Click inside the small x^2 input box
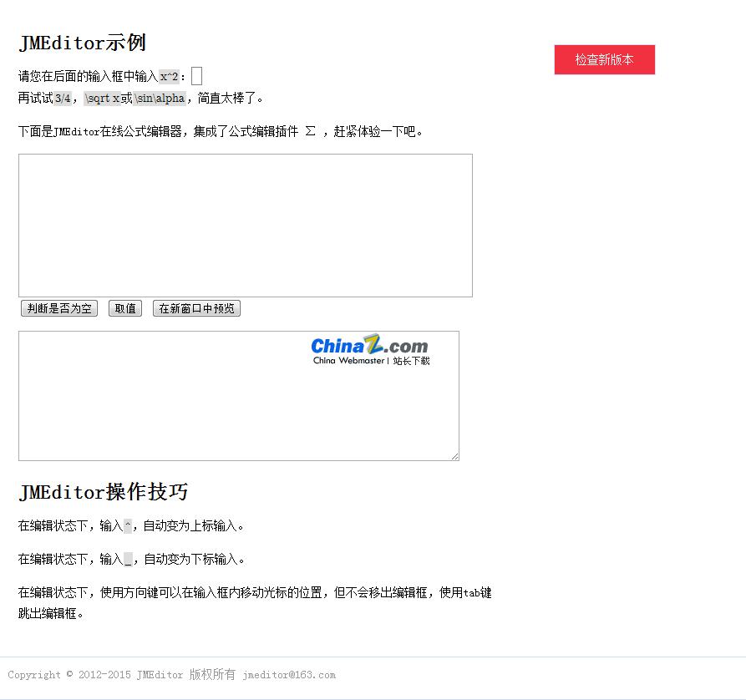 pyautogui.click(x=196, y=75)
